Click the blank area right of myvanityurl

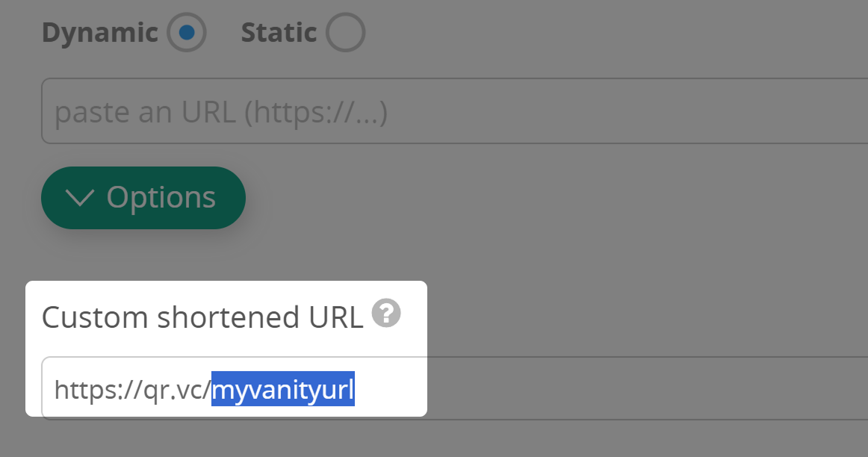[x=388, y=389]
